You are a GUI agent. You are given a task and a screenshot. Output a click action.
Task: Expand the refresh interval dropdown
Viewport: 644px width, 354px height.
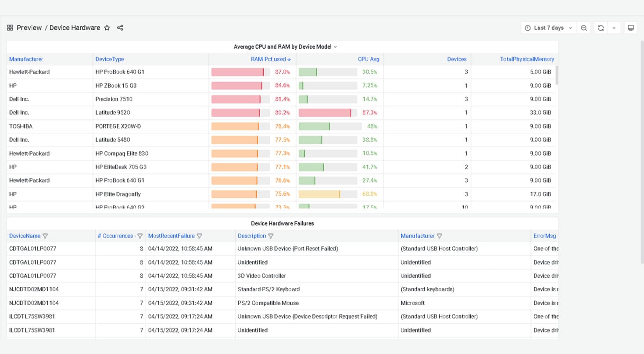click(614, 28)
